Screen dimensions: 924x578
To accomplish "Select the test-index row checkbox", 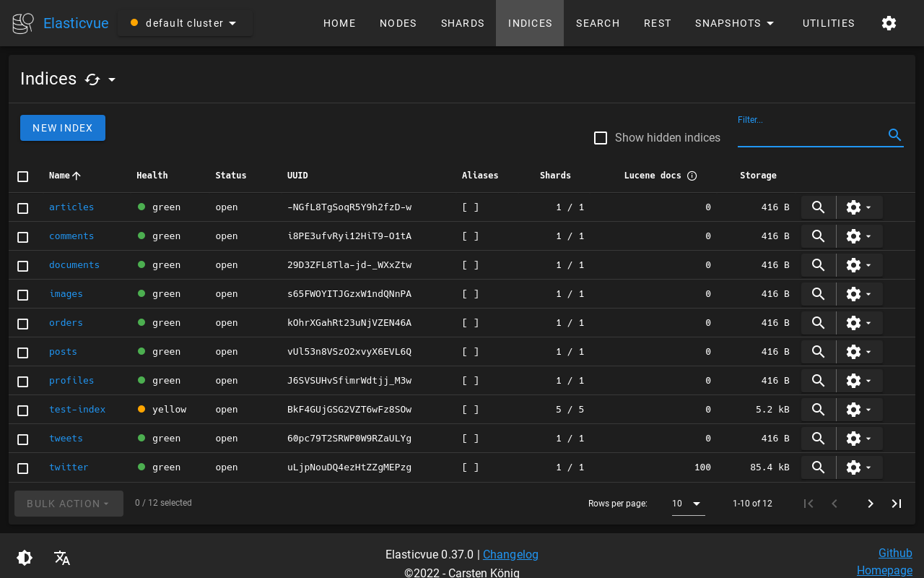I will 23,410.
